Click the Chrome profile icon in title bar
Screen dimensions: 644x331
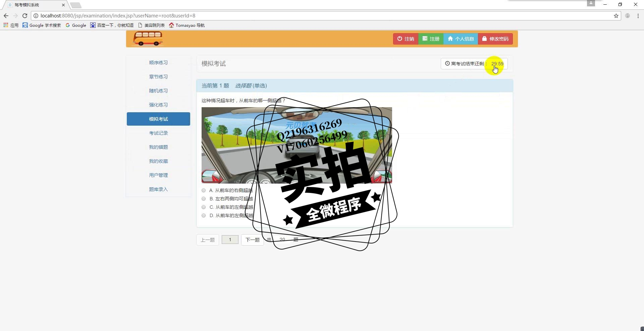coord(591,3)
